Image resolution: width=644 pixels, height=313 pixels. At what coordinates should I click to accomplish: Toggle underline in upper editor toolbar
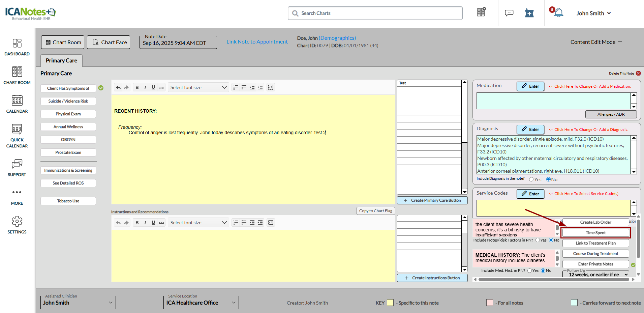153,87
